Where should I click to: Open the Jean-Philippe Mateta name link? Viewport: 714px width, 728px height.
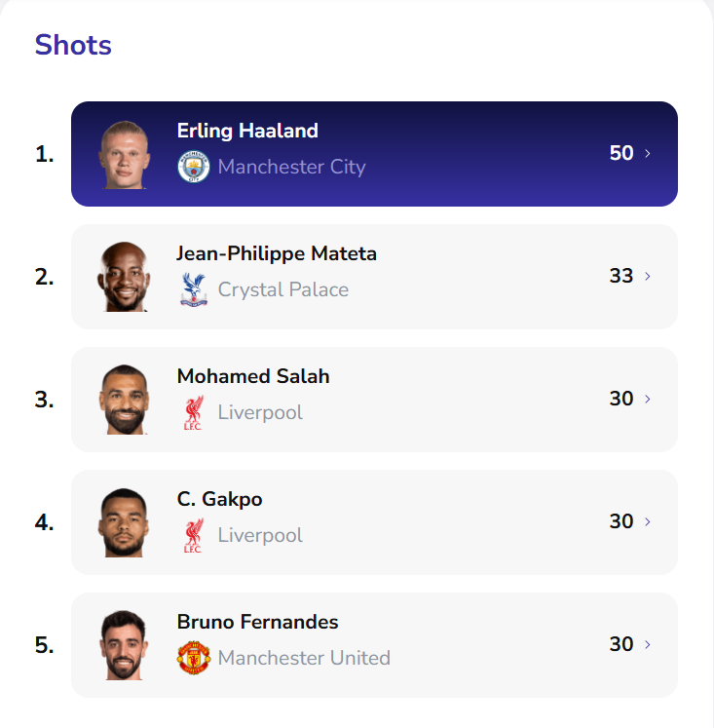tap(277, 253)
